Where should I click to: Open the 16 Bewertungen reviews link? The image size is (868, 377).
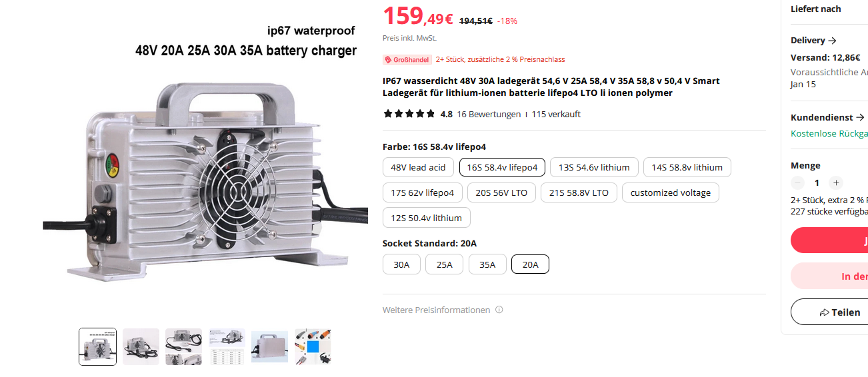[x=489, y=114]
